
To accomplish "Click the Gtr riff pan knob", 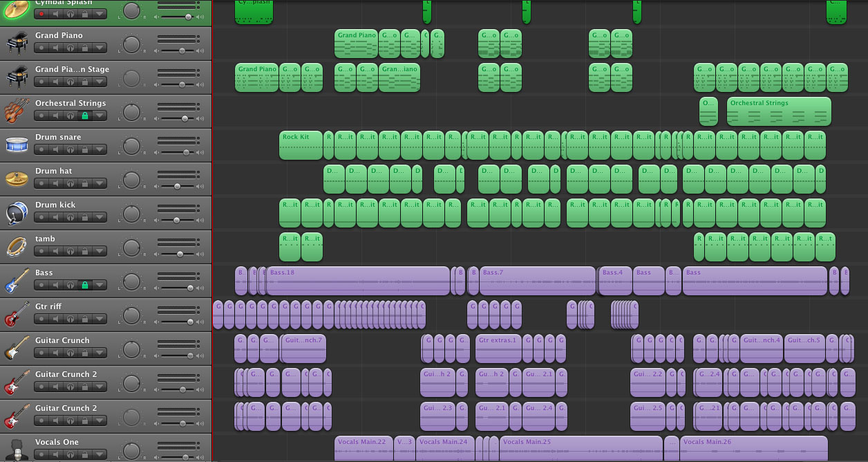I will (x=131, y=316).
